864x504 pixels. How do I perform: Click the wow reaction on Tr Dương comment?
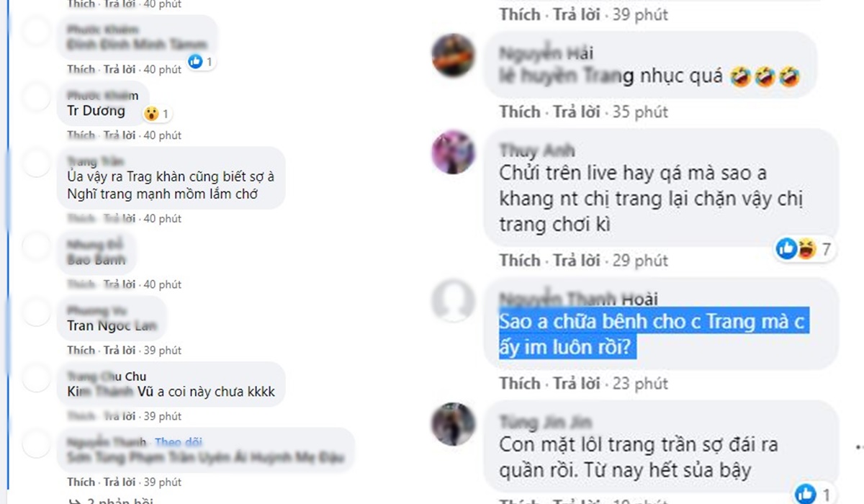coord(150,114)
